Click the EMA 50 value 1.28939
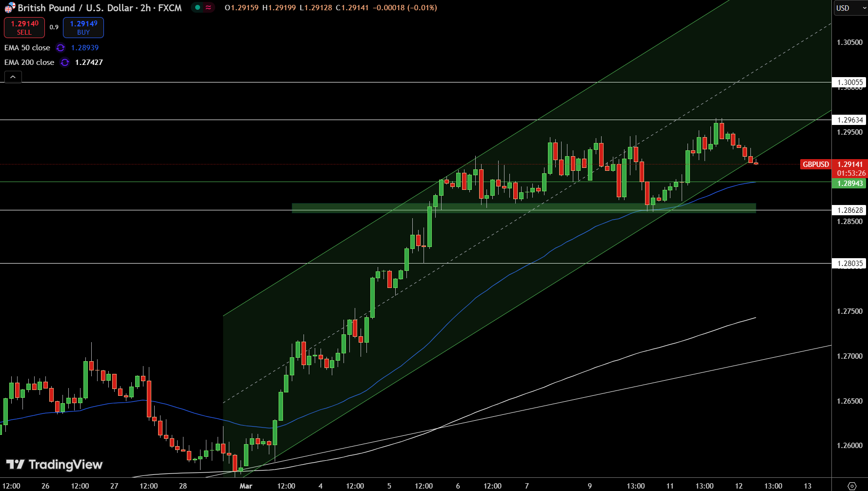The height and width of the screenshot is (491, 868). click(85, 48)
